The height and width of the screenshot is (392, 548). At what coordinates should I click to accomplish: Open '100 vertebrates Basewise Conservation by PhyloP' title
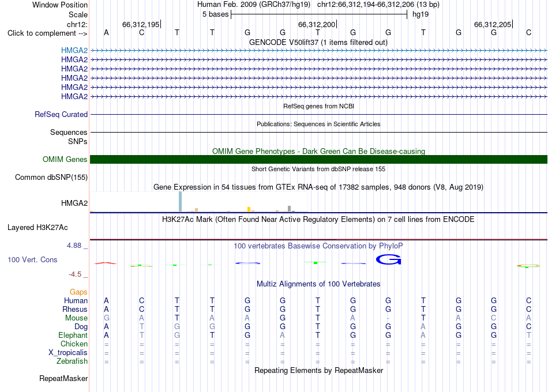pyautogui.click(x=318, y=246)
